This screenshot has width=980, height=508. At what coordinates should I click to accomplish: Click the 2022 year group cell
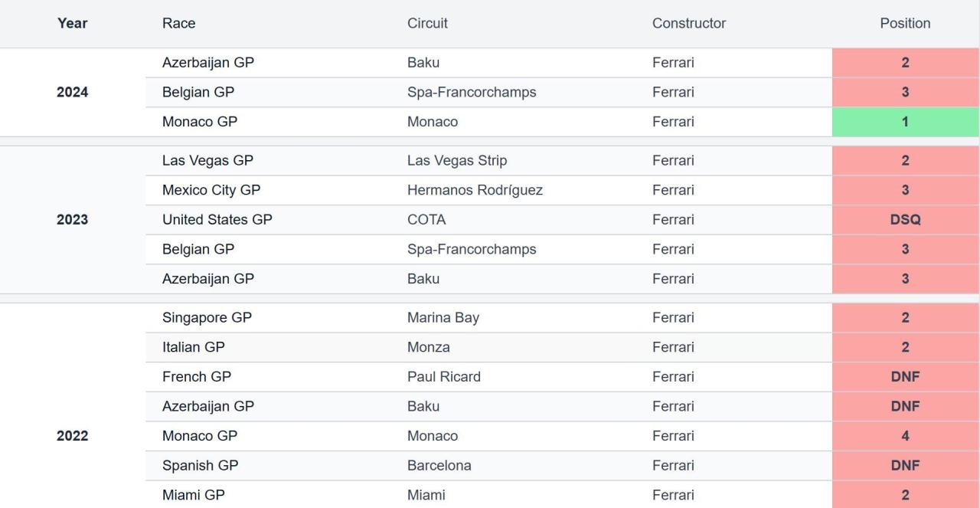click(72, 436)
